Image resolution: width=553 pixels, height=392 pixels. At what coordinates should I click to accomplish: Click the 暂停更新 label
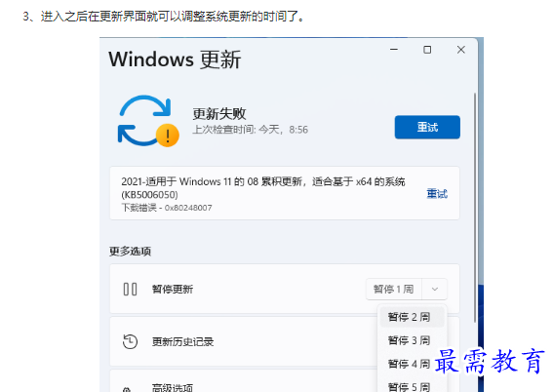click(x=173, y=289)
